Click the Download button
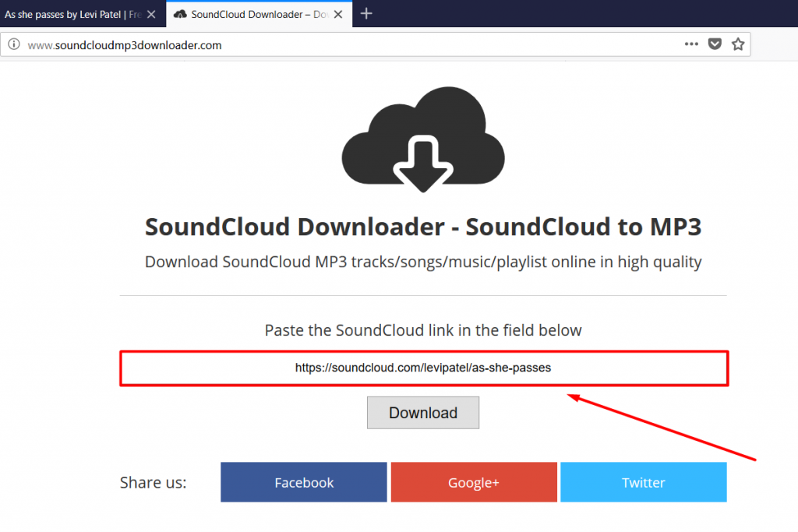 (423, 413)
